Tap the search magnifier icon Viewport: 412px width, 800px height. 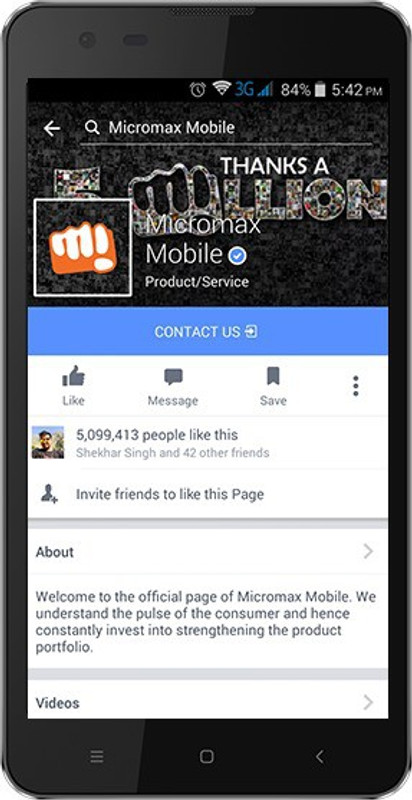point(92,128)
